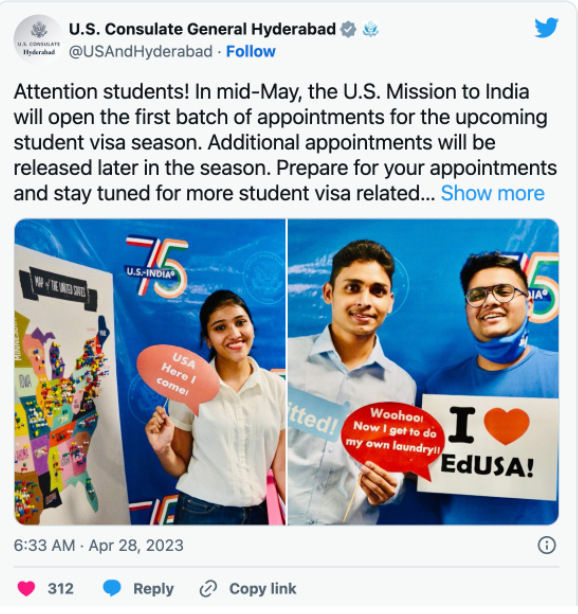Click the government eagle seal badge
578x614 pixels.
[x=370, y=30]
